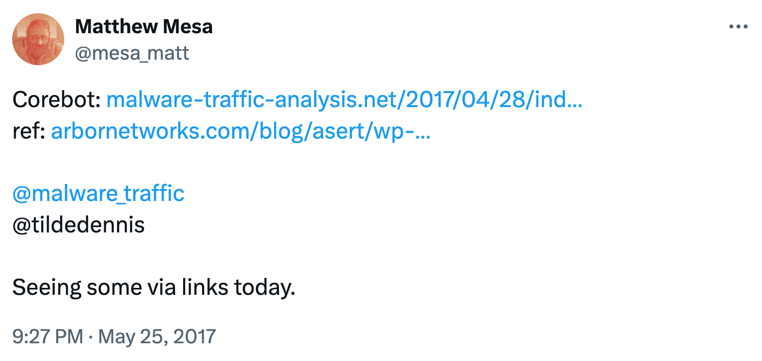Open the @malware_traffic mention
Screen dimensions: 762x361
[x=98, y=193]
